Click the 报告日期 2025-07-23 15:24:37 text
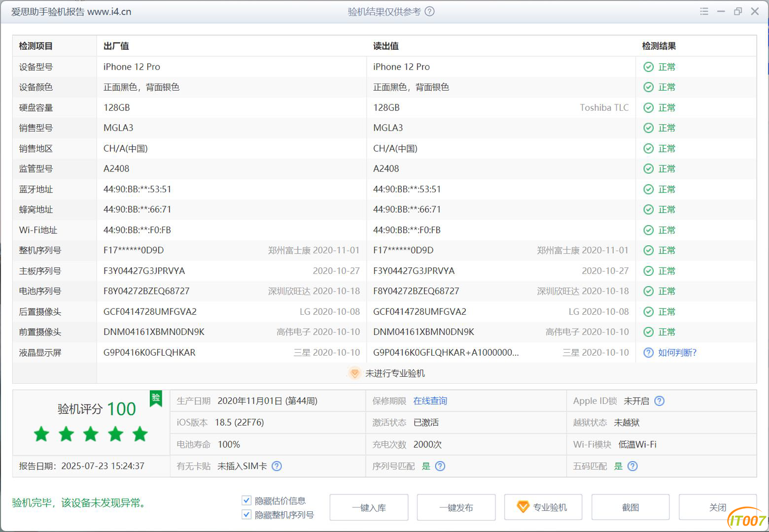This screenshot has height=532, width=769. [x=82, y=466]
